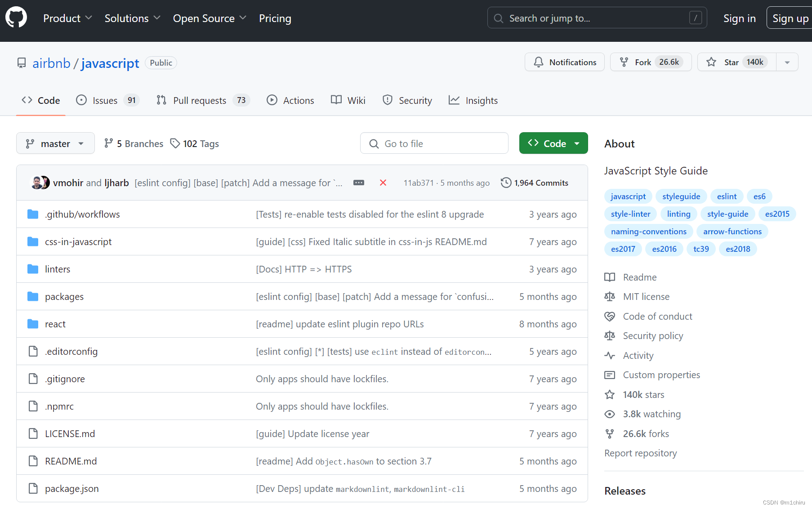Click the GitHub logo icon
The height and width of the screenshot is (509, 812).
(16, 18)
